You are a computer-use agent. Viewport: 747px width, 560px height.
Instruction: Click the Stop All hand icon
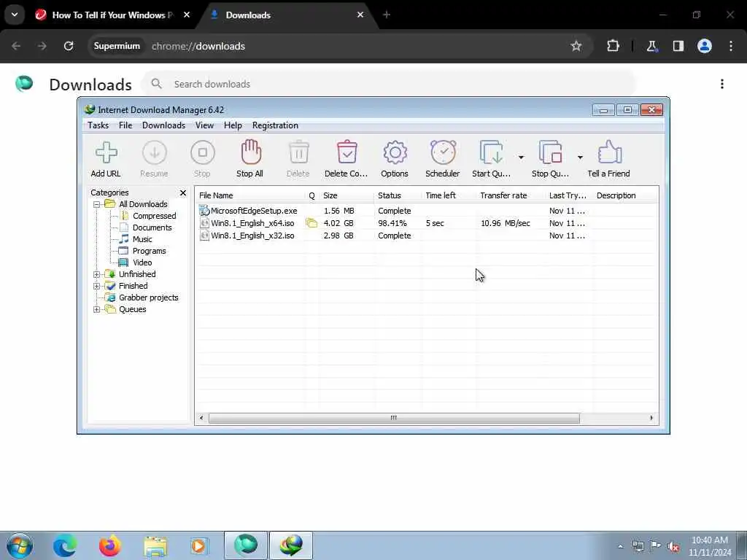(x=251, y=152)
